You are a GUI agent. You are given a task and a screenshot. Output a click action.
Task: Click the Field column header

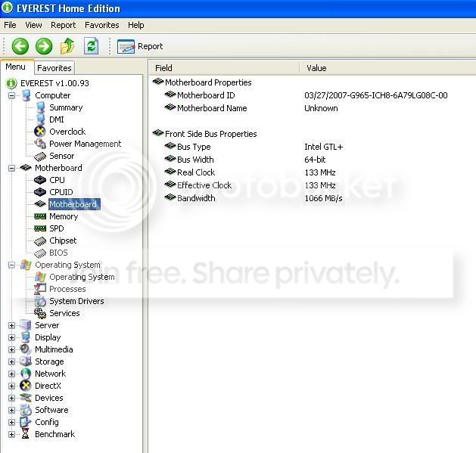coord(224,68)
